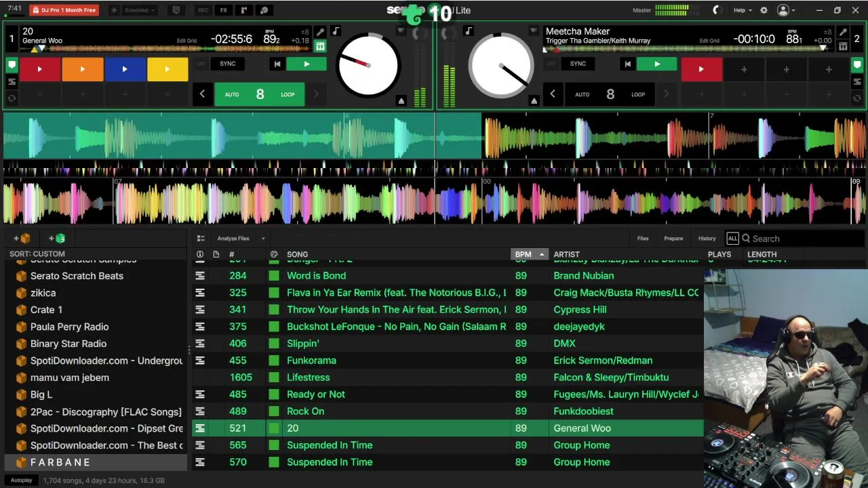Viewport: 868px width, 488px height.
Task: Toggle deck 1 AUTO 8 LOOP
Action: tap(260, 94)
